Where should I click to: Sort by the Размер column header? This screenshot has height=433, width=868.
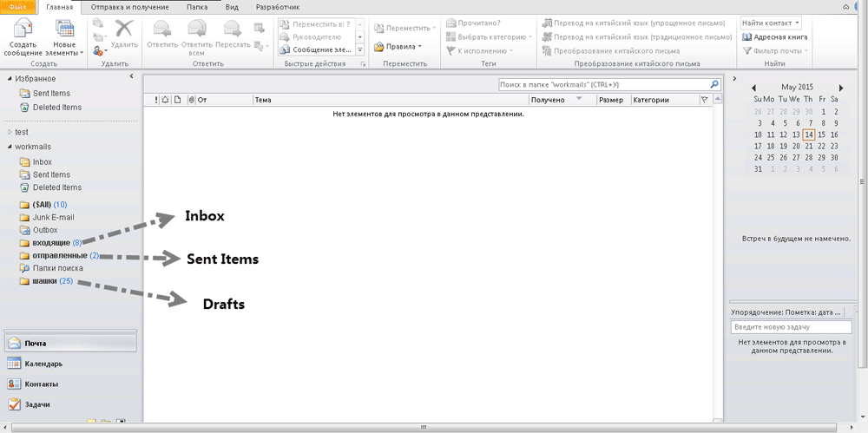[x=614, y=100]
